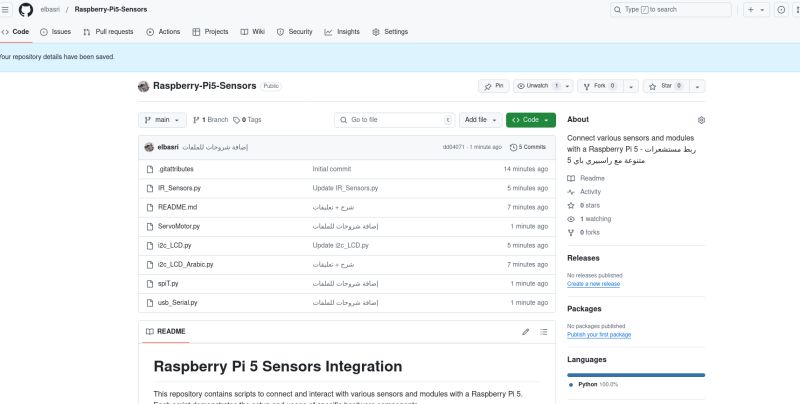The image size is (800, 404).
Task: Click the branch icon beside 1 Branch
Action: [196, 120]
